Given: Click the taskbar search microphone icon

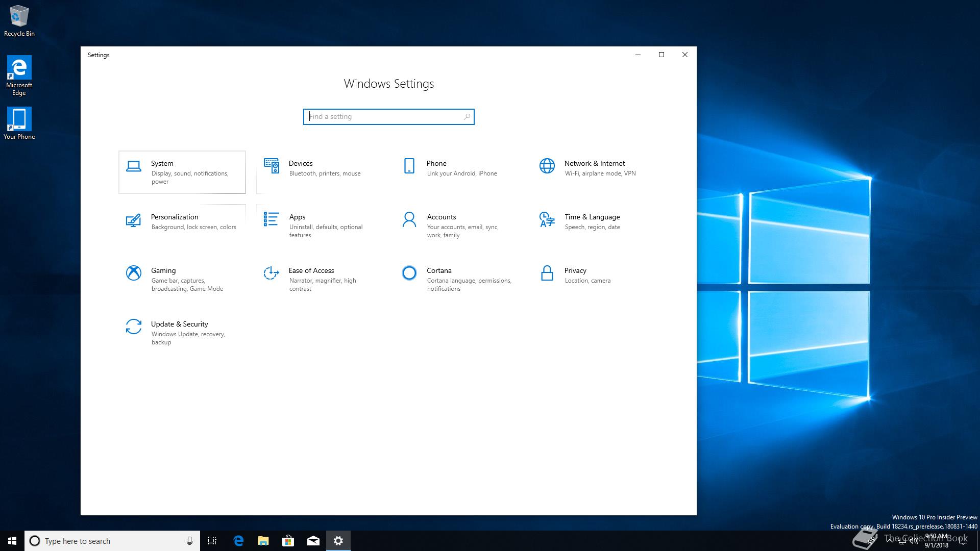Looking at the screenshot, I should tap(189, 541).
